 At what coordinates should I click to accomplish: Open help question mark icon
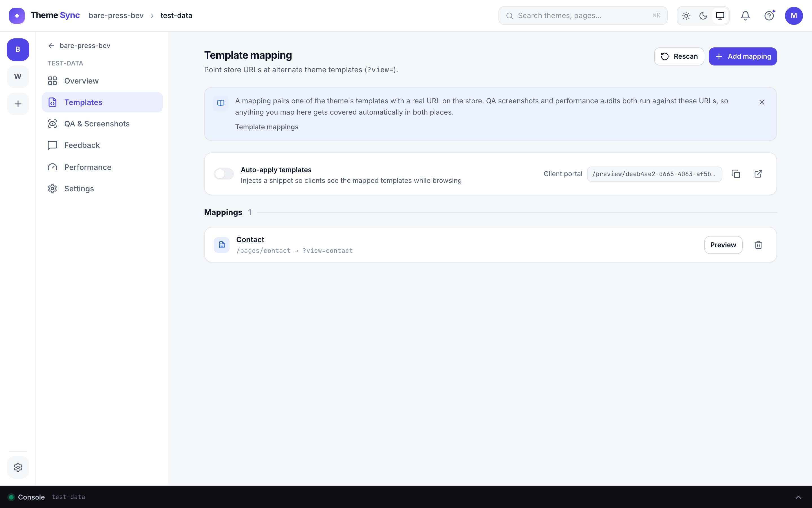coord(769,16)
